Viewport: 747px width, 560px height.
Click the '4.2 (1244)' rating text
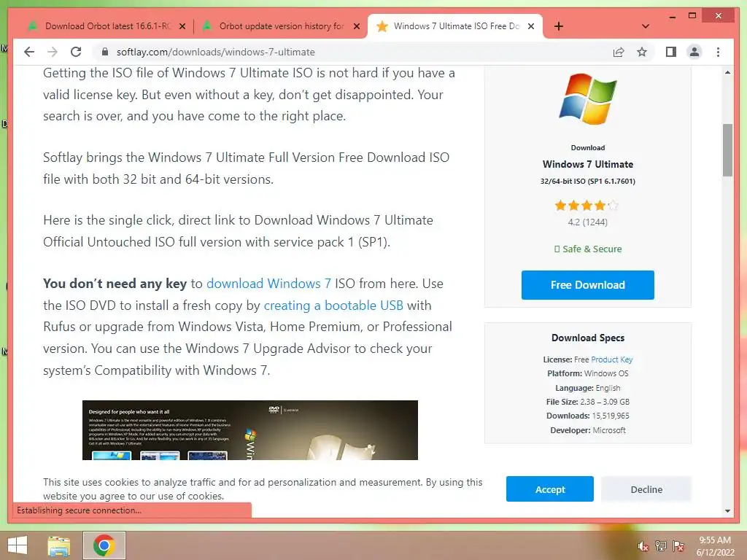tap(588, 222)
